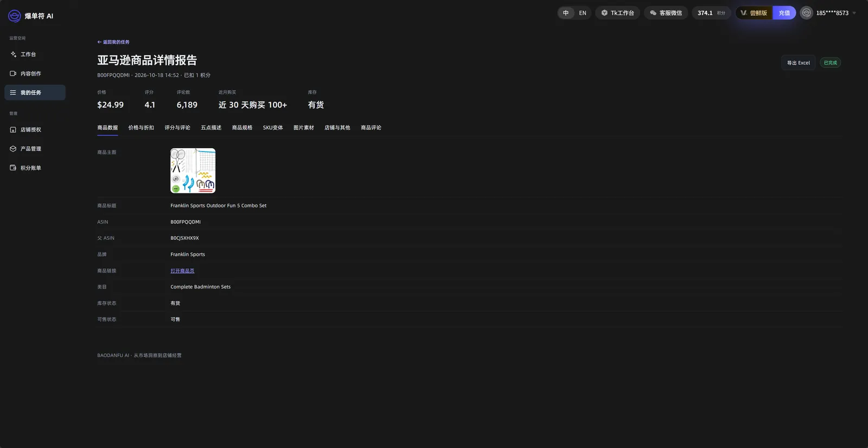Switch to the SKU变体 tab
Screen dimensions: 868x448
click(273, 128)
